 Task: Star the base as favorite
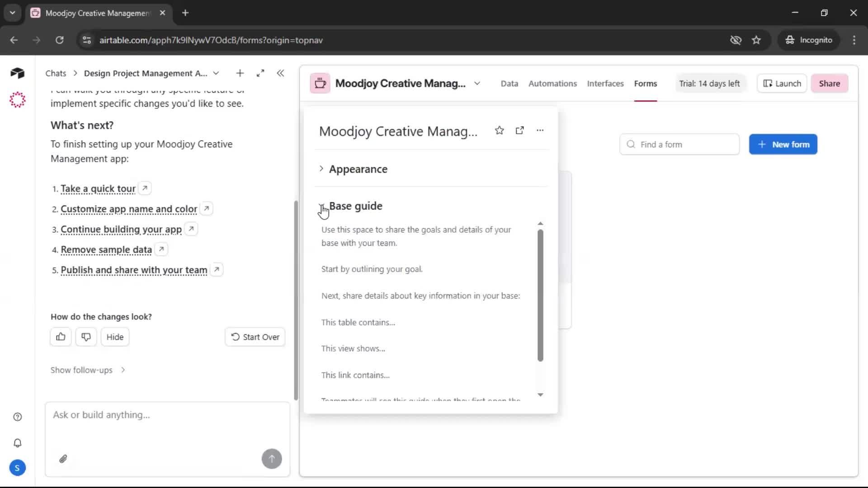point(499,131)
